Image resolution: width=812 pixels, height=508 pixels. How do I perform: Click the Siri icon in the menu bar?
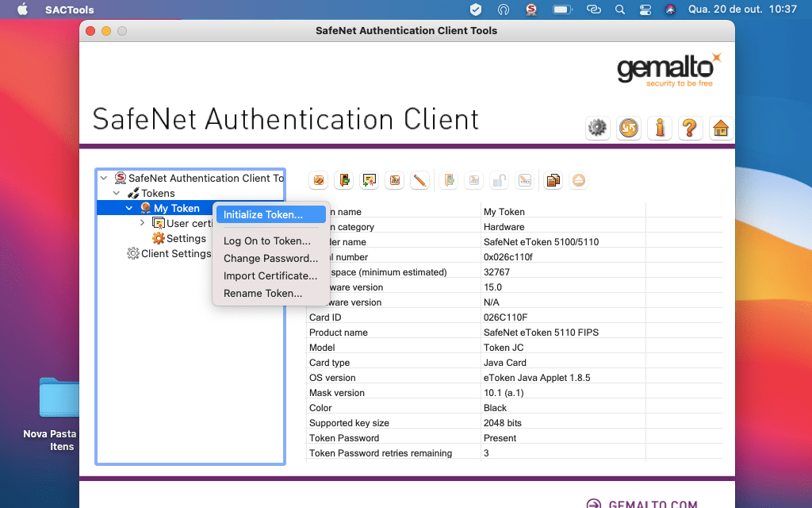coord(670,10)
